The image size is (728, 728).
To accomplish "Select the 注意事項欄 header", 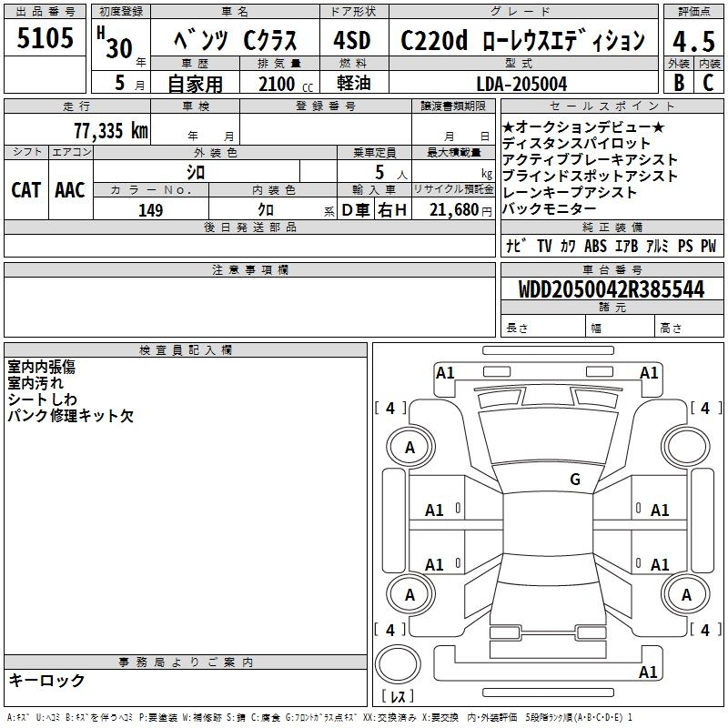I will point(249,269).
